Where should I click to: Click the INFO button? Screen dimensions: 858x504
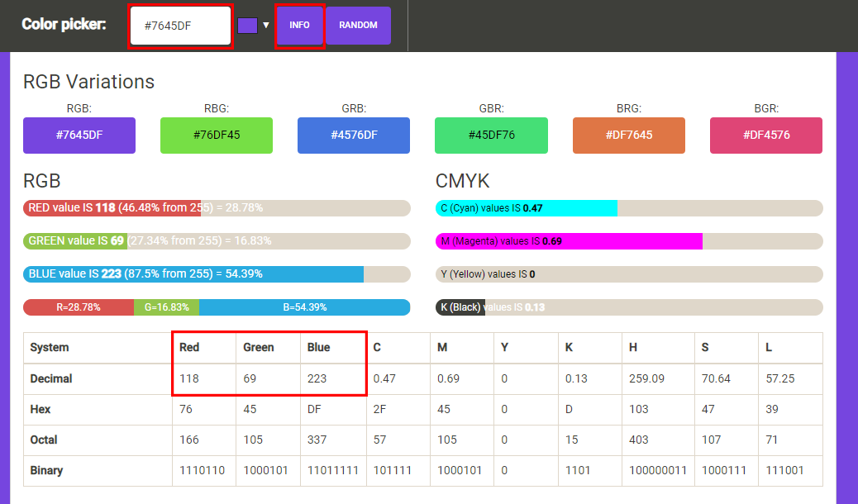point(299,25)
